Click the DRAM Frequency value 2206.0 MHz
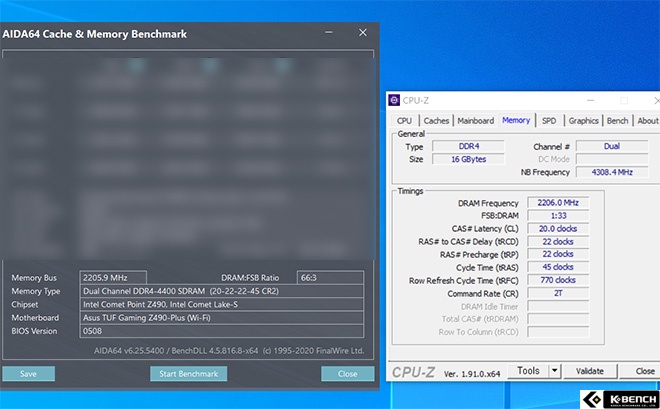 558,202
